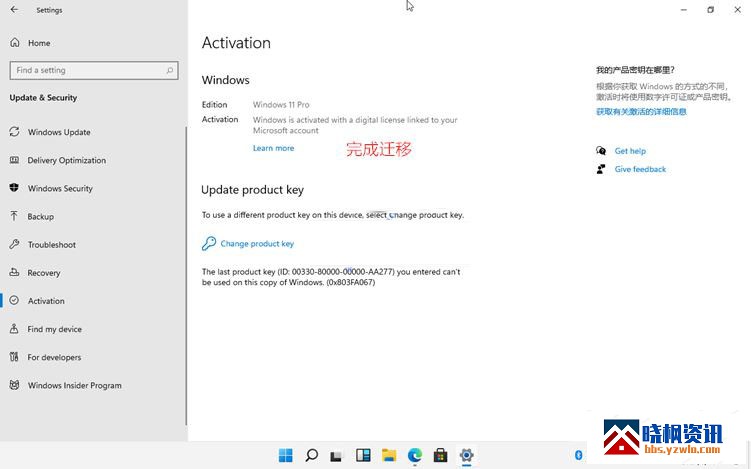Open taskbar Search magnifier
The height and width of the screenshot is (469, 751).
click(312, 455)
